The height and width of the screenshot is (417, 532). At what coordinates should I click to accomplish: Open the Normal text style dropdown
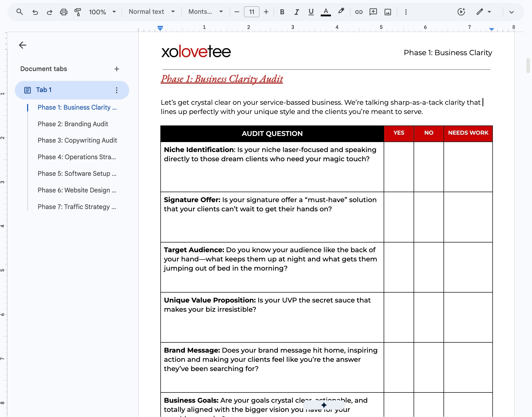pos(152,12)
